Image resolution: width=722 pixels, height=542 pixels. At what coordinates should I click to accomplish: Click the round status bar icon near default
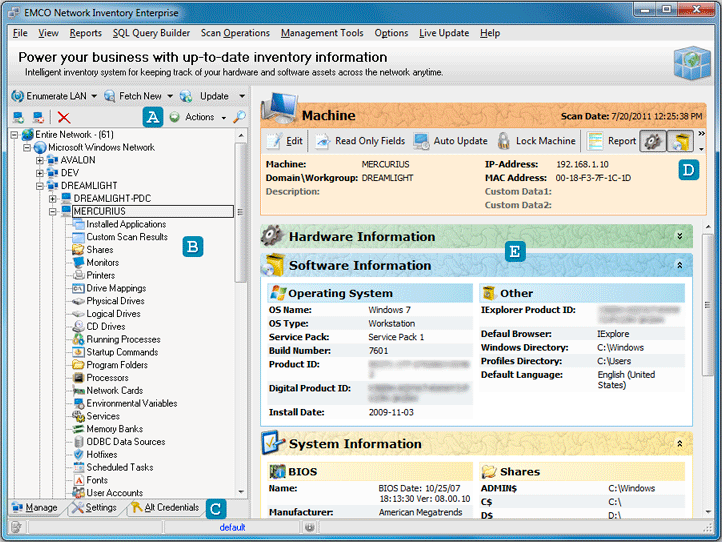click(309, 527)
